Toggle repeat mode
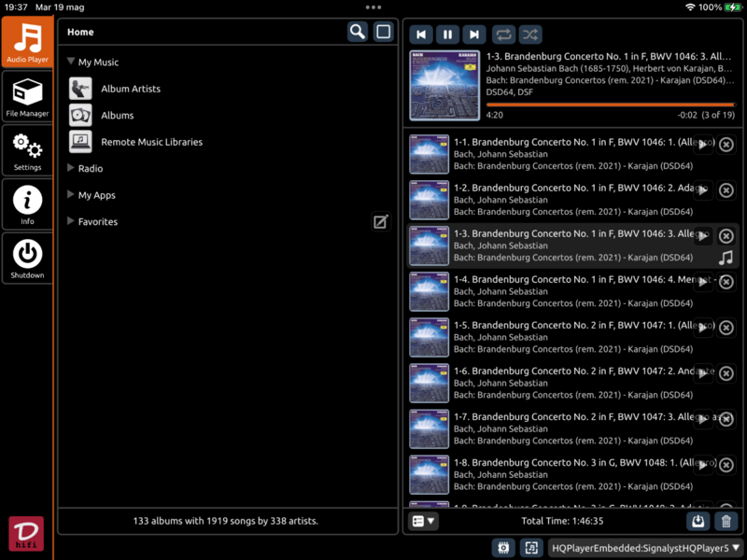The image size is (747, 560). coord(504,35)
